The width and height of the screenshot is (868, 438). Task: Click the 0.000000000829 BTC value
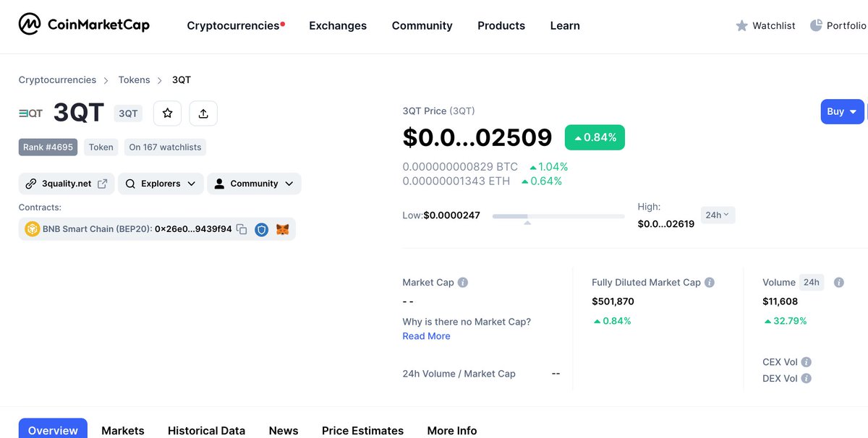click(x=460, y=166)
